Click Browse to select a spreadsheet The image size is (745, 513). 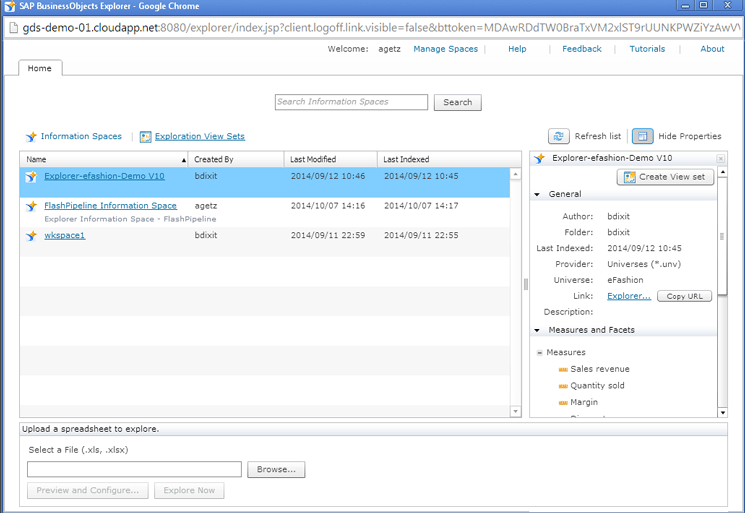[276, 469]
